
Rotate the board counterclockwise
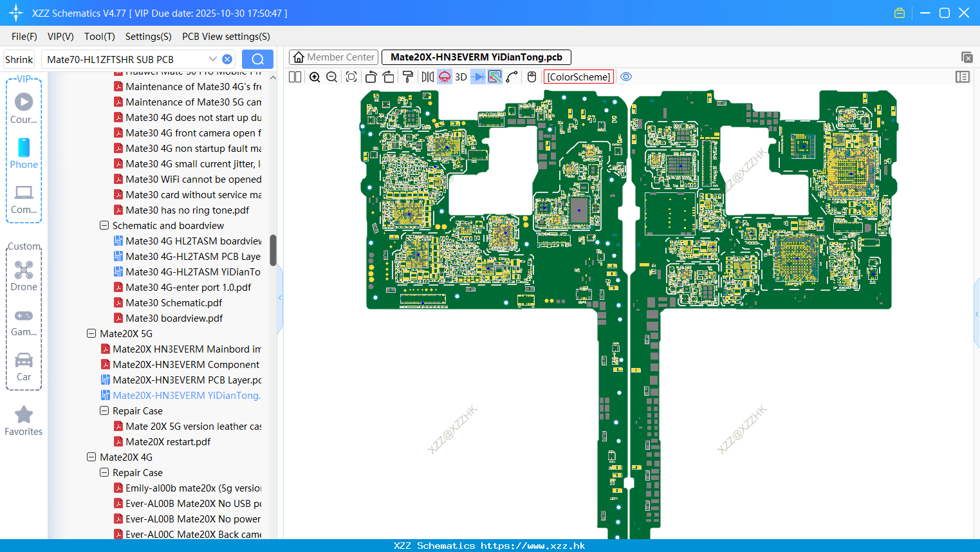[x=371, y=77]
